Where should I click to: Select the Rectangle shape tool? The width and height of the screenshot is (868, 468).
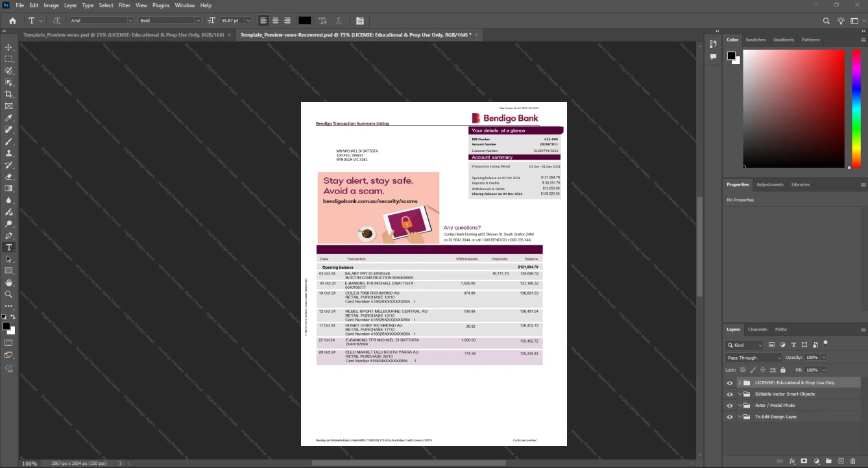(9, 271)
